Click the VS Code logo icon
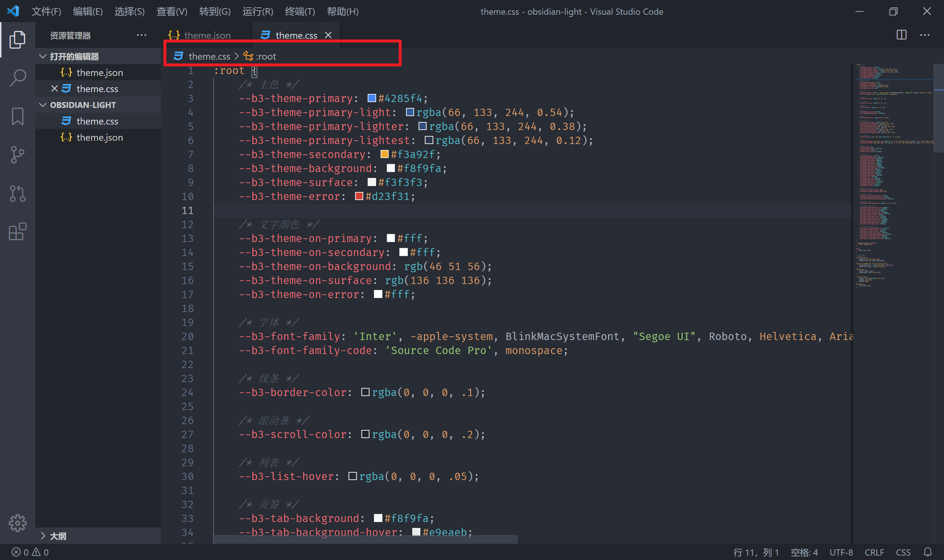944x560 pixels. [x=13, y=11]
